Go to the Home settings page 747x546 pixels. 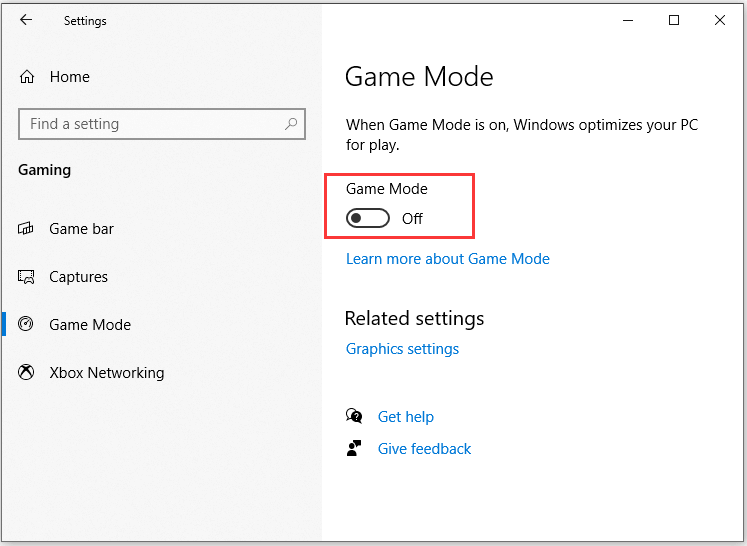[x=70, y=77]
